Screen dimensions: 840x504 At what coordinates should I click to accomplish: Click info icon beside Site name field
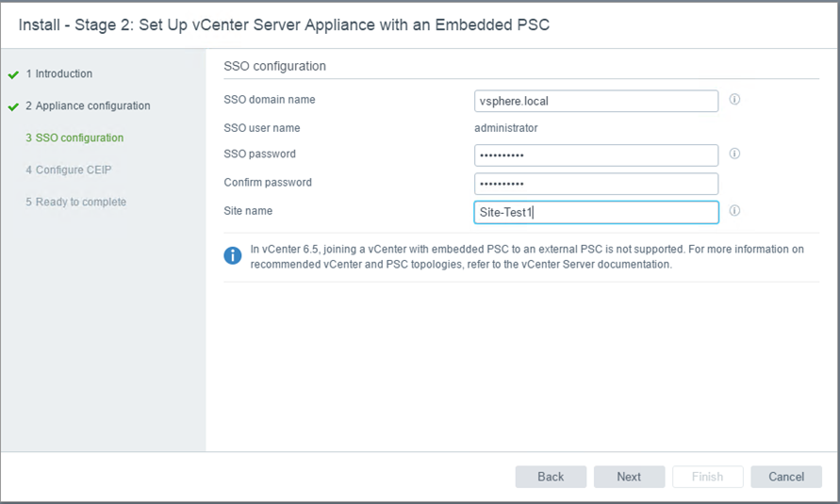[x=734, y=211]
